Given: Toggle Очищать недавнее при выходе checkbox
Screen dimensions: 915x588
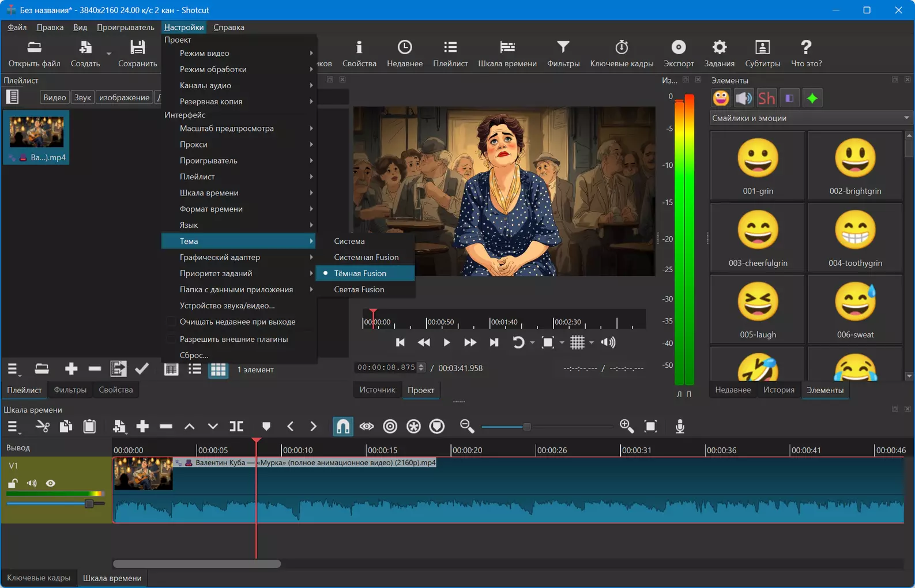Looking at the screenshot, I should coord(171,322).
